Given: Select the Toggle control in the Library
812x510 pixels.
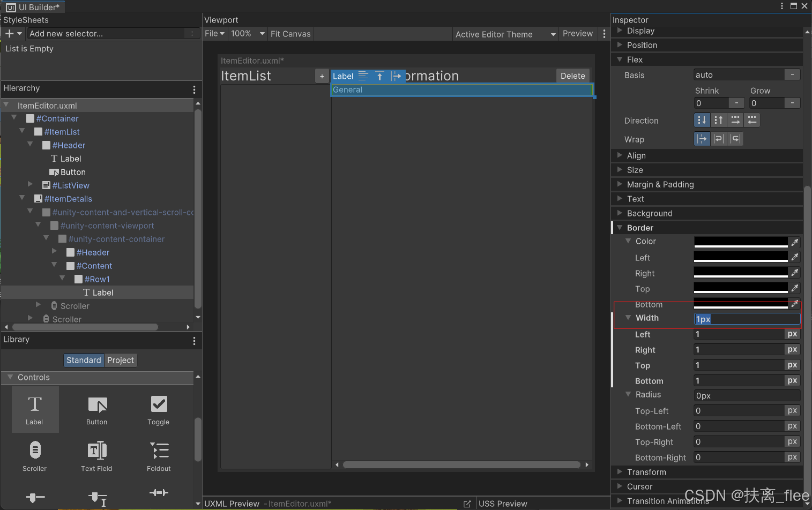Looking at the screenshot, I should point(159,409).
